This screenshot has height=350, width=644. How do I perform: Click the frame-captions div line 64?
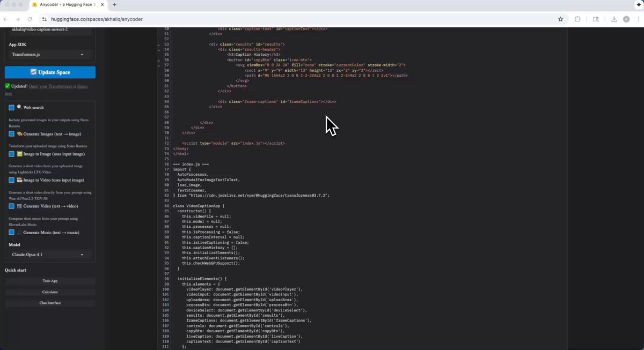(277, 101)
